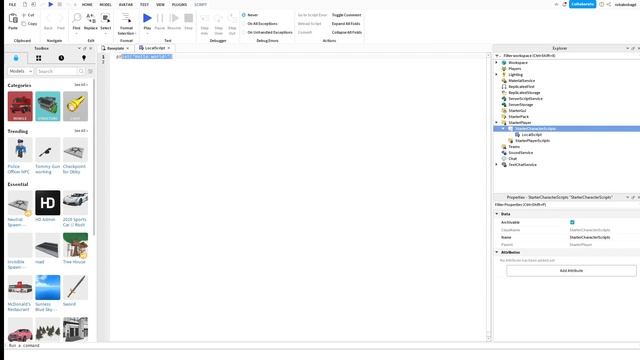
Task: Click the share icon beside Collaborate
Action: coord(609,4)
